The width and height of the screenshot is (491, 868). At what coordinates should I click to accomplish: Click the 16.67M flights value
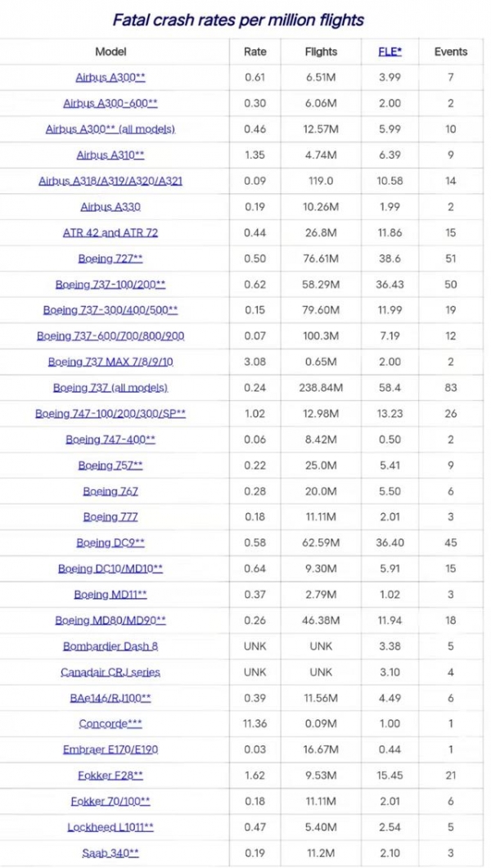tap(321, 749)
